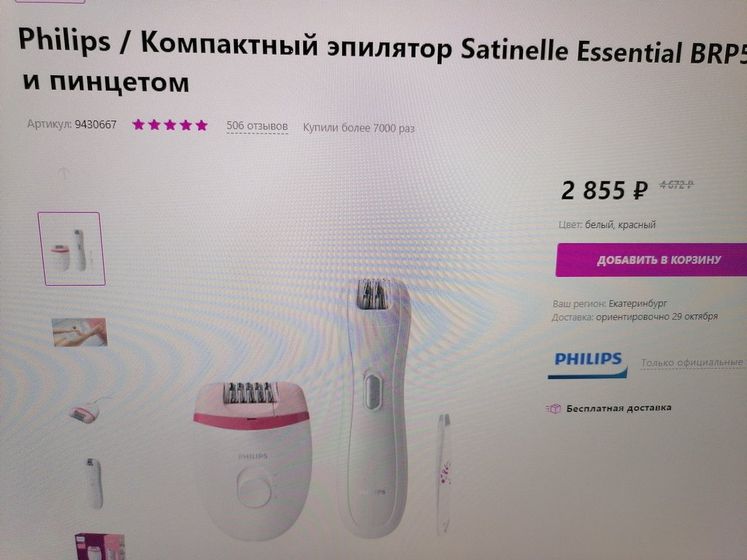
Task: Click the five-star rating
Action: [170, 125]
